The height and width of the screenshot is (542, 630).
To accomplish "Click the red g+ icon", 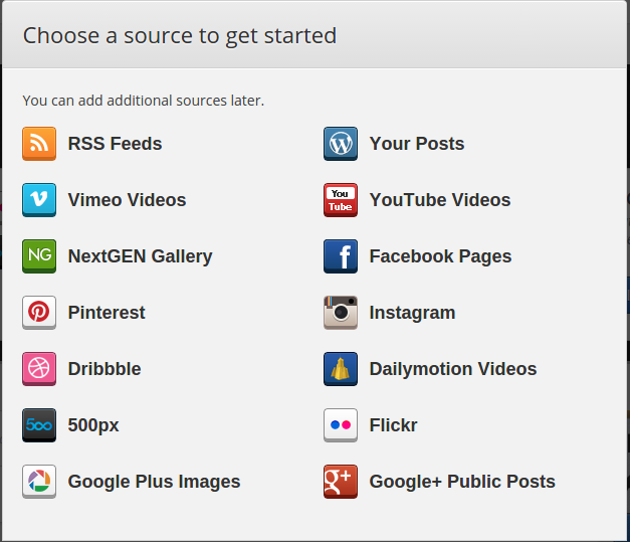I will [x=340, y=481].
